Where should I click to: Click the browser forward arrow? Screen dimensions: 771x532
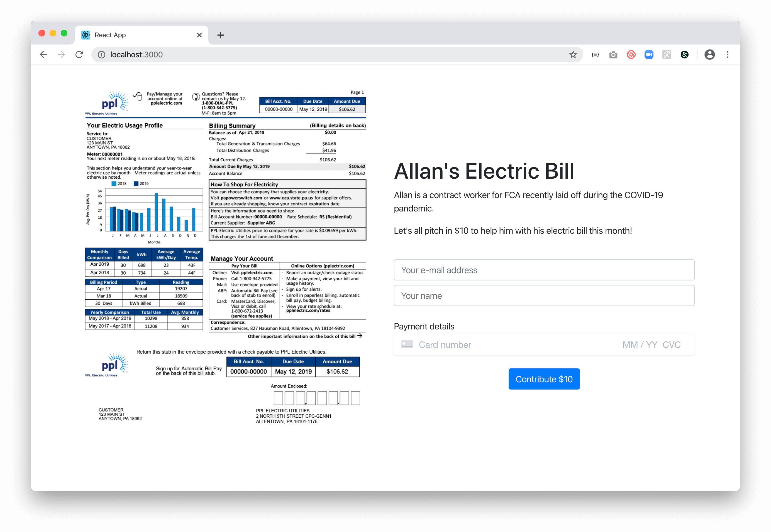[61, 55]
